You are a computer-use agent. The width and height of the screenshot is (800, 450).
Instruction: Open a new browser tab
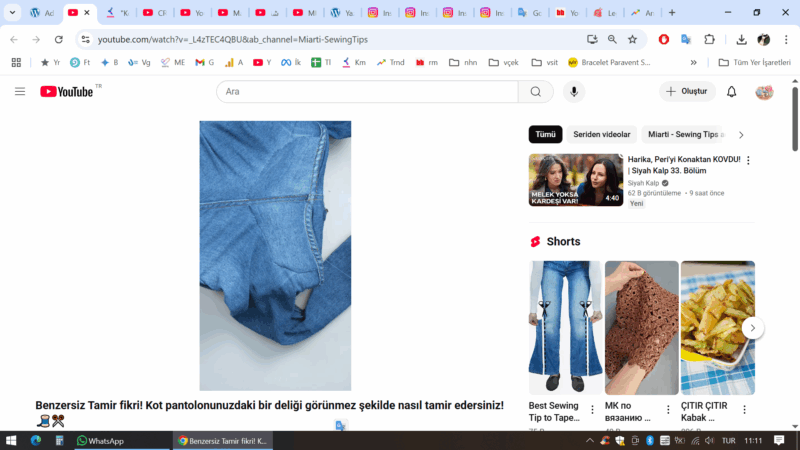click(671, 13)
